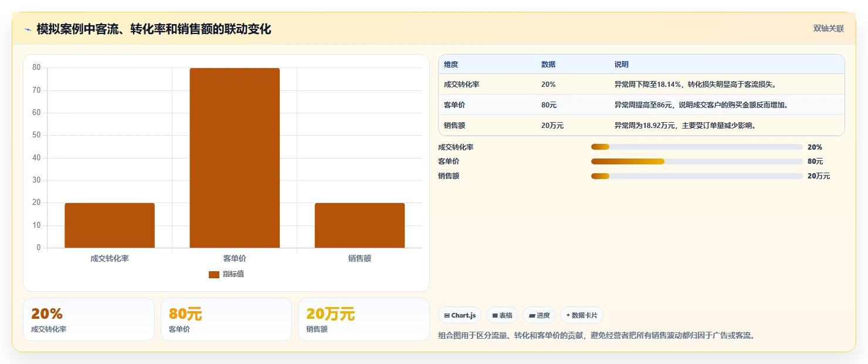Select the 客单价 cell in table

pos(455,105)
